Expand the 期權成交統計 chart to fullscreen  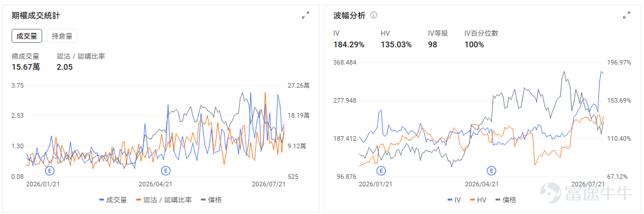305,15
